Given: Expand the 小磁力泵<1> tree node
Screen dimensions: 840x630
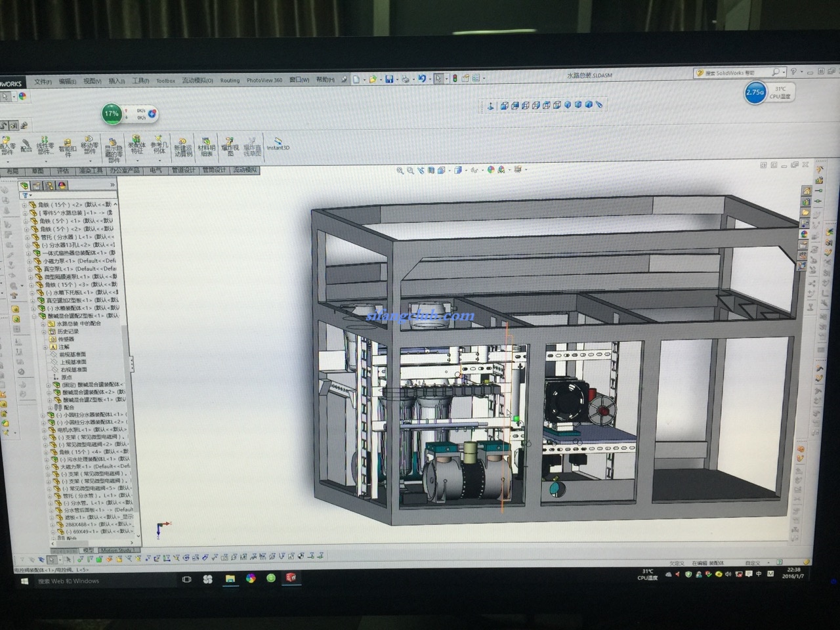Looking at the screenshot, I should (30, 261).
